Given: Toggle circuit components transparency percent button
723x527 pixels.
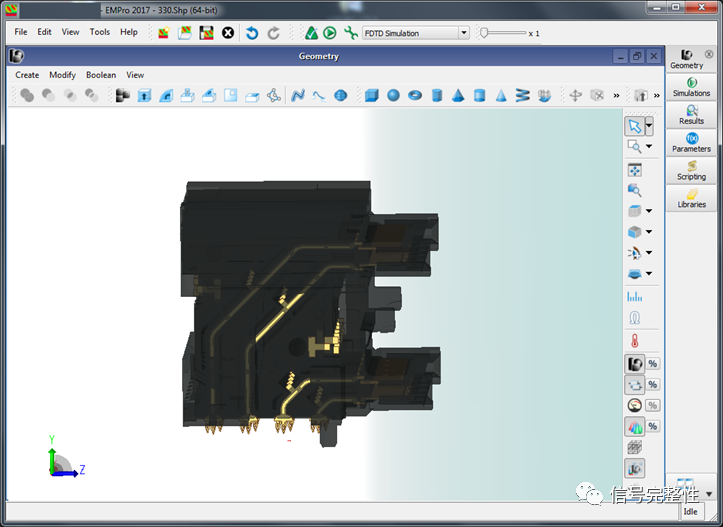Looking at the screenshot, I should pos(652,385).
